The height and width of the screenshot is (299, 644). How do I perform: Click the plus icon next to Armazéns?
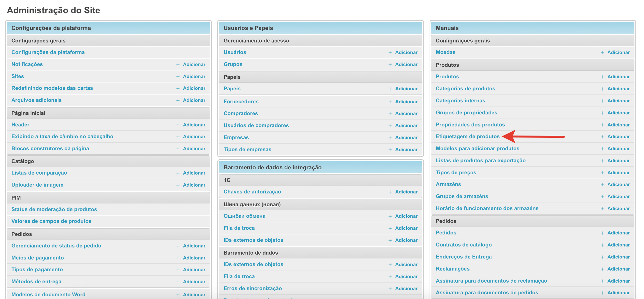coord(602,185)
